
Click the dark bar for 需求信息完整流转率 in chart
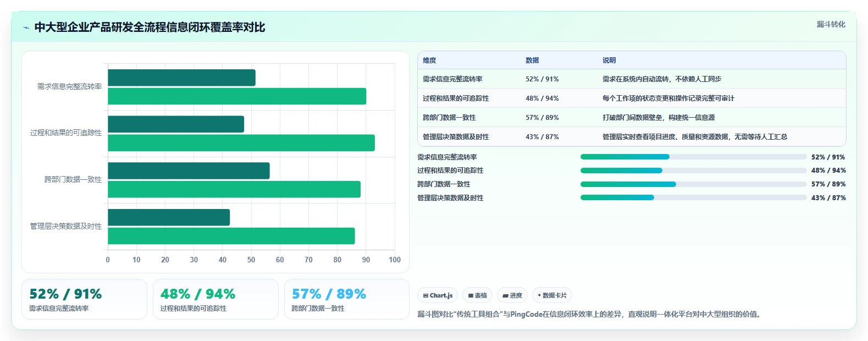[x=182, y=78]
